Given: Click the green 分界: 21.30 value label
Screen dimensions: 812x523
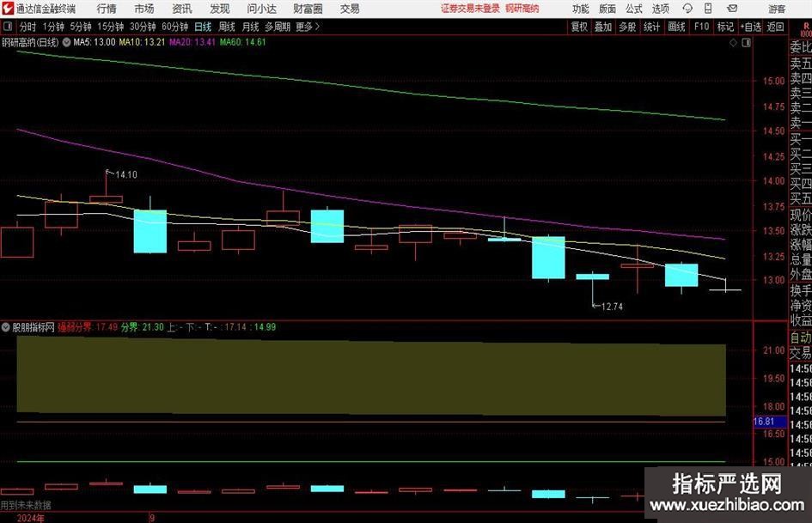Looking at the screenshot, I should [x=142, y=327].
